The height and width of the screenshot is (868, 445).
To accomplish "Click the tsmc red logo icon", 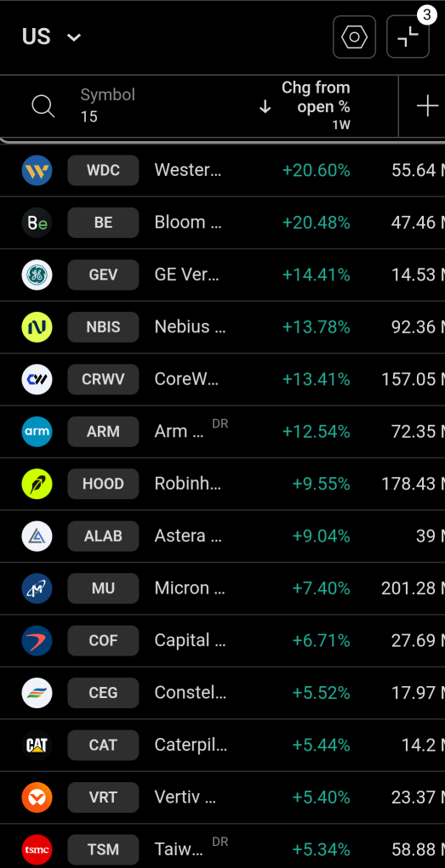I will pyautogui.click(x=37, y=850).
